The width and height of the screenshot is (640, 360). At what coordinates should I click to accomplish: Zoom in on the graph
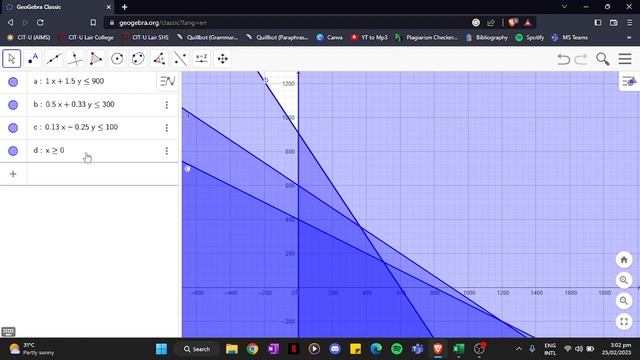tap(624, 280)
